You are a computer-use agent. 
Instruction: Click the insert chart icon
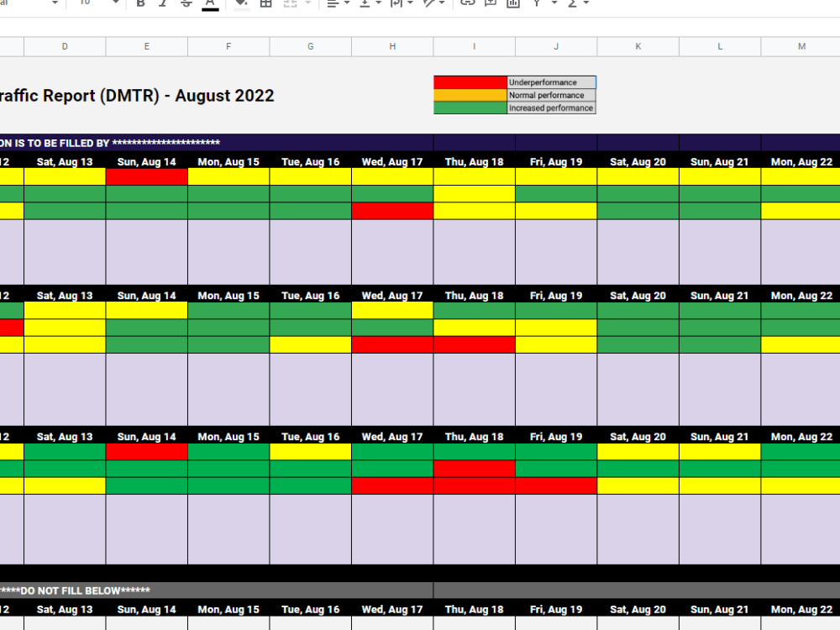pos(513,3)
